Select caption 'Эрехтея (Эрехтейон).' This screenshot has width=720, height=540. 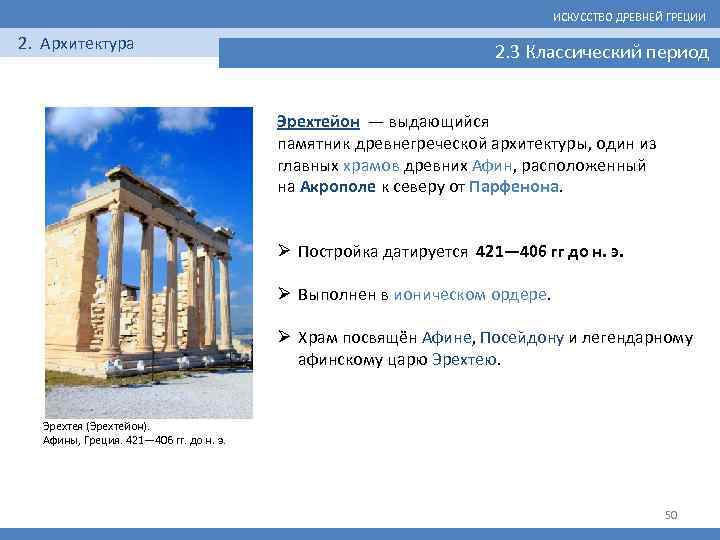[x=96, y=427]
